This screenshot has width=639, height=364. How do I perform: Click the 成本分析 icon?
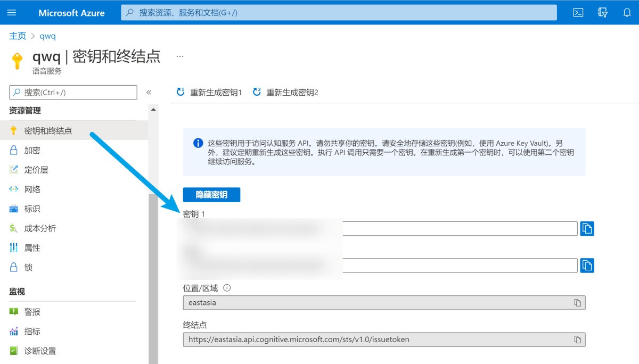coord(14,228)
